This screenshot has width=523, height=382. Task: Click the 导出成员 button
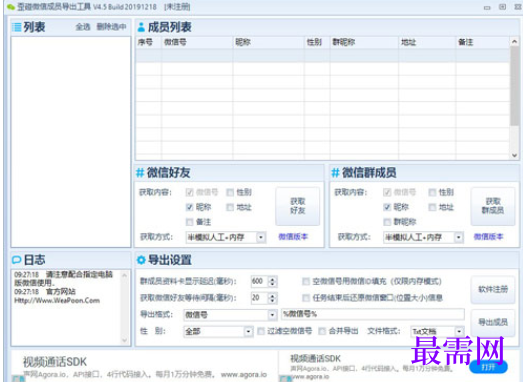493,322
